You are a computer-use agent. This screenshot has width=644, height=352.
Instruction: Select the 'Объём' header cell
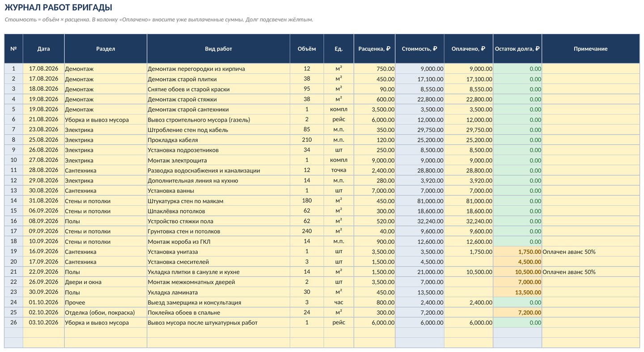tap(307, 49)
